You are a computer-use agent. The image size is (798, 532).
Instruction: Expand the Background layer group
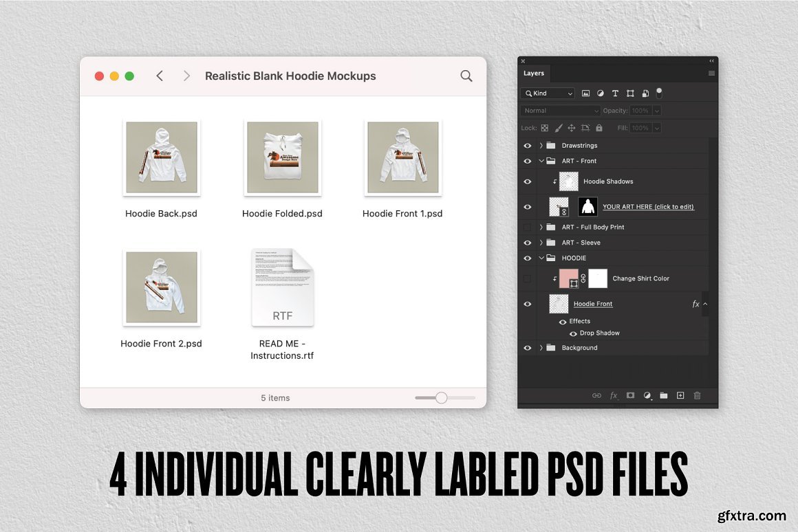541,348
